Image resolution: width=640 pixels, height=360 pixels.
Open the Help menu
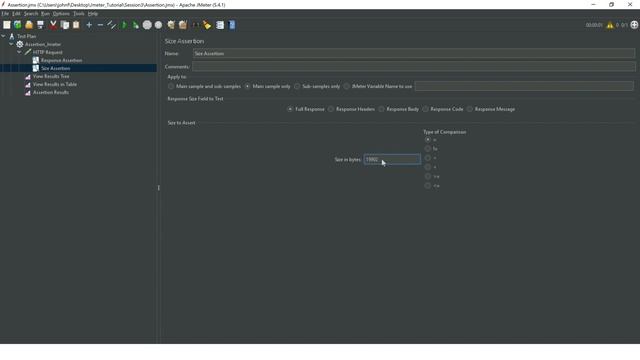pos(93,13)
